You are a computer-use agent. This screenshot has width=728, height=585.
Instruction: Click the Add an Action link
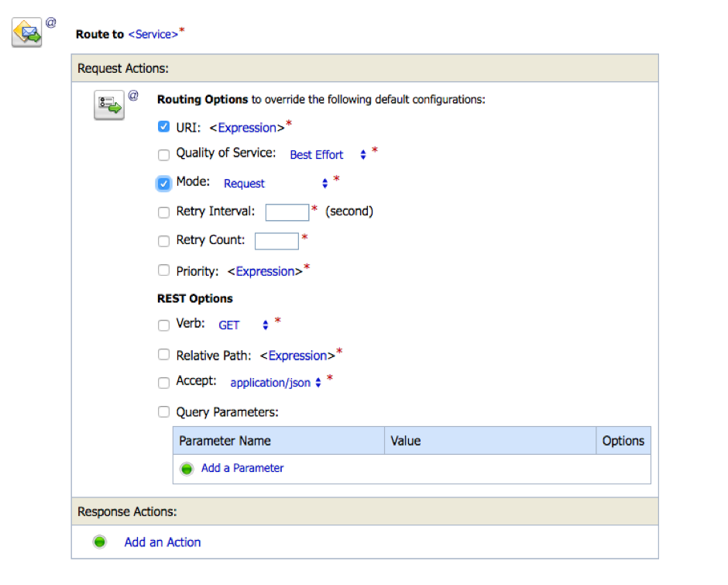163,542
